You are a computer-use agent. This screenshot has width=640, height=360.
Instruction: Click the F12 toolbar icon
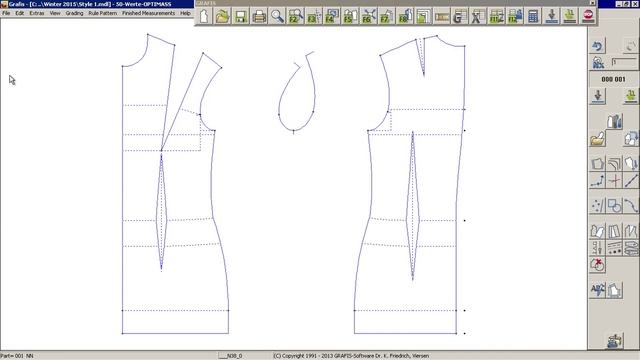(515, 16)
